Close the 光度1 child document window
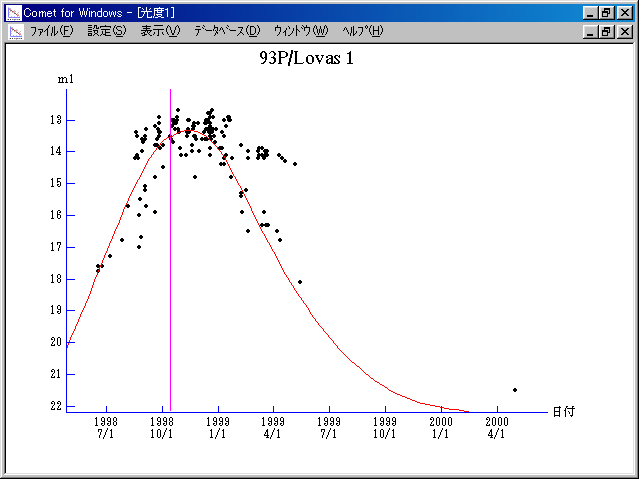The image size is (639, 479). tap(624, 31)
